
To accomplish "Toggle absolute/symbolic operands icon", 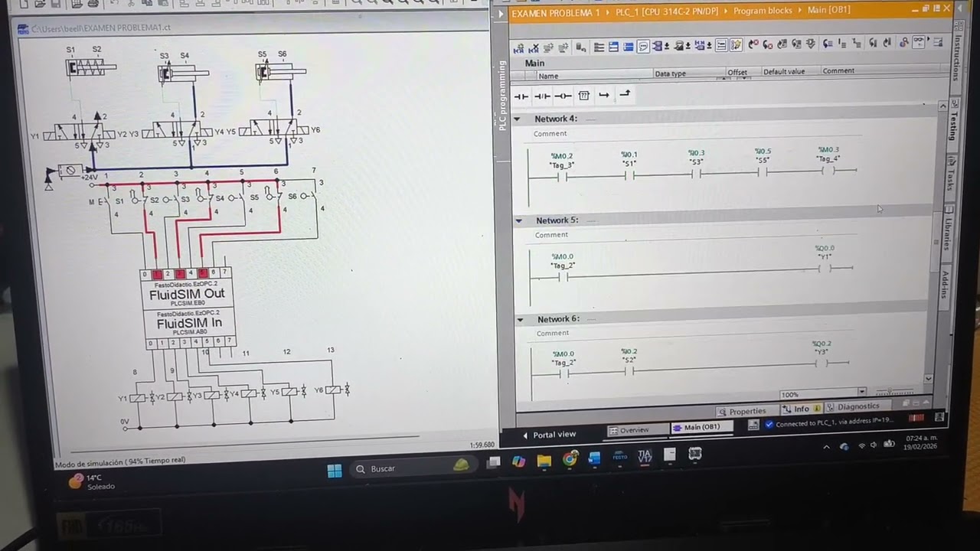I will pos(658,46).
